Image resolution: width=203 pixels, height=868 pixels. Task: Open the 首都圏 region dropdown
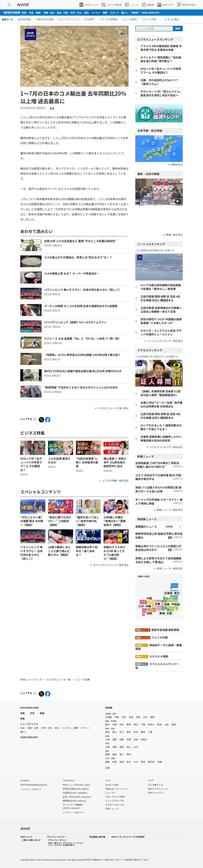pyautogui.click(x=173, y=526)
